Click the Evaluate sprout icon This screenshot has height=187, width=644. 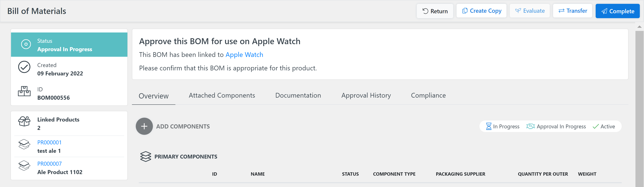pyautogui.click(x=518, y=11)
